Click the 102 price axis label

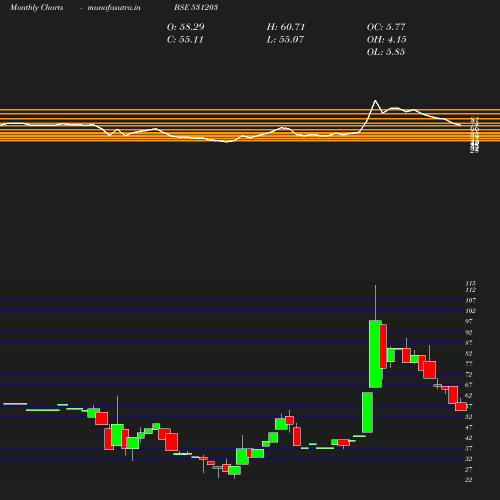(x=470, y=311)
